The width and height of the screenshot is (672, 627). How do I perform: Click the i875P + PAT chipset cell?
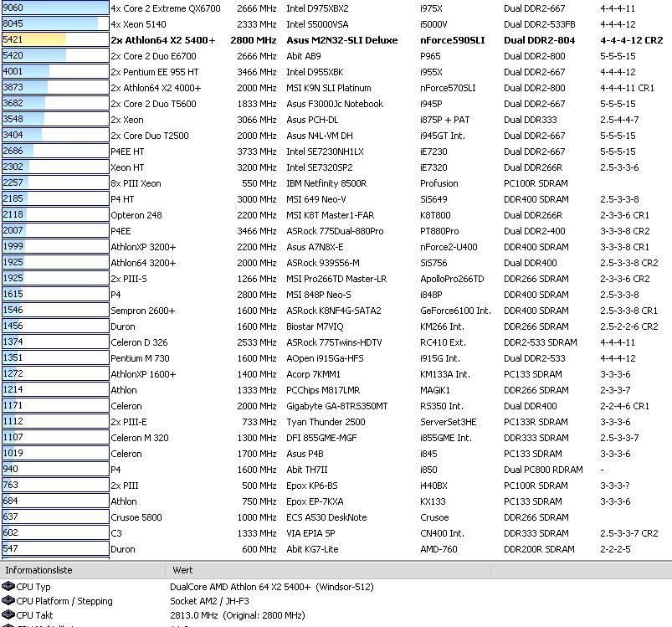(444, 120)
